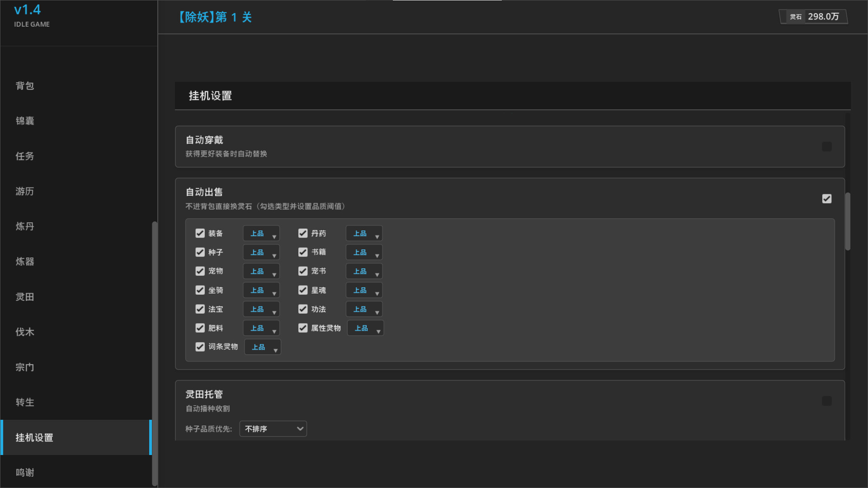Toggle the 星魂 star soul checkbox
The height and width of the screenshot is (488, 868).
pos(303,290)
